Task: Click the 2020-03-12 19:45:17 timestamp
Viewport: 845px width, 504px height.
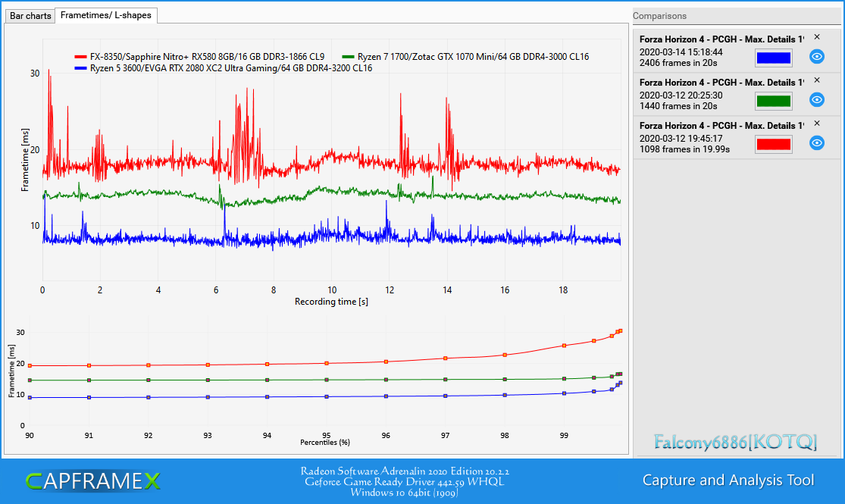Action: [681, 139]
